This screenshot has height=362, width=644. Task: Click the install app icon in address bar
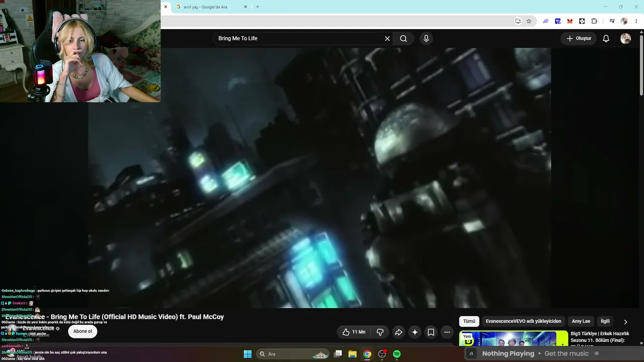[518, 21]
